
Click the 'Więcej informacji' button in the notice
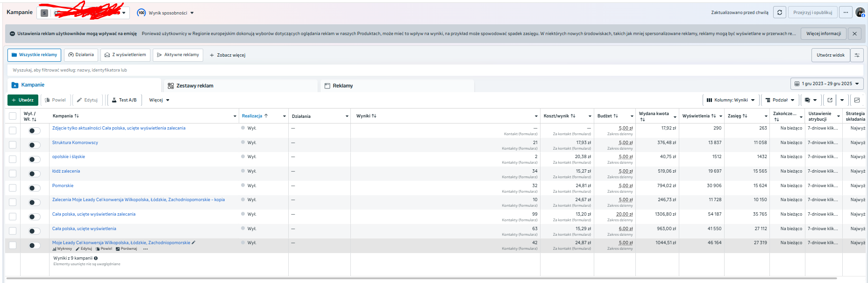[823, 34]
